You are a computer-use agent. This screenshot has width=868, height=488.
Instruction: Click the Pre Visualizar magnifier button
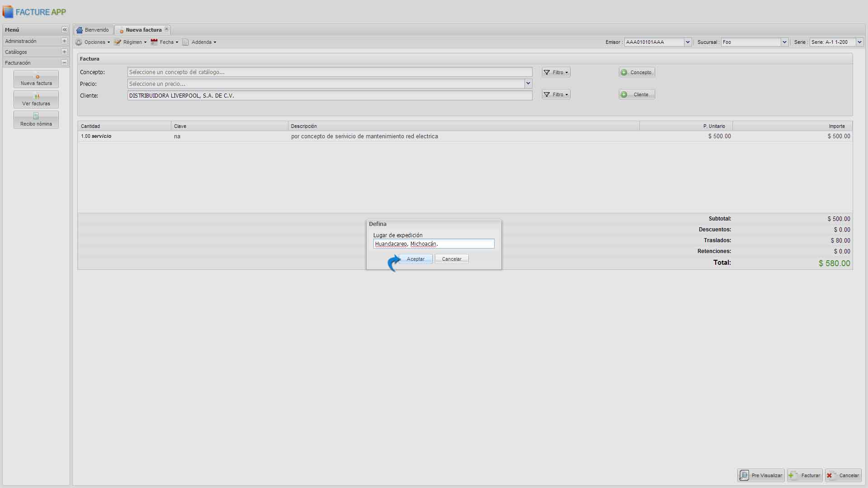[761, 475]
